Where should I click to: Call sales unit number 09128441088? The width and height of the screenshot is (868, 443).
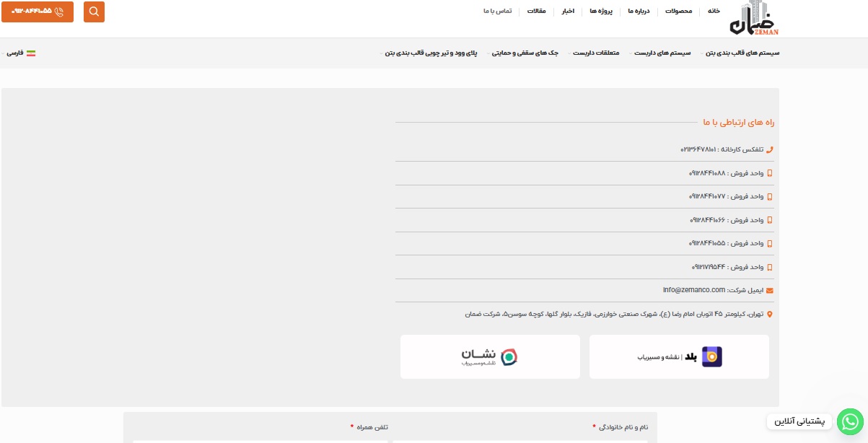pos(707,173)
